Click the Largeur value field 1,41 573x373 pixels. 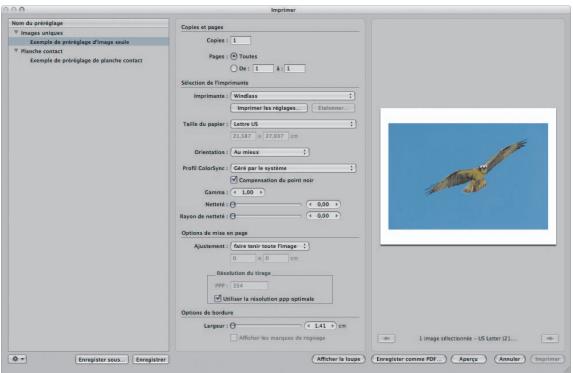coord(320,326)
